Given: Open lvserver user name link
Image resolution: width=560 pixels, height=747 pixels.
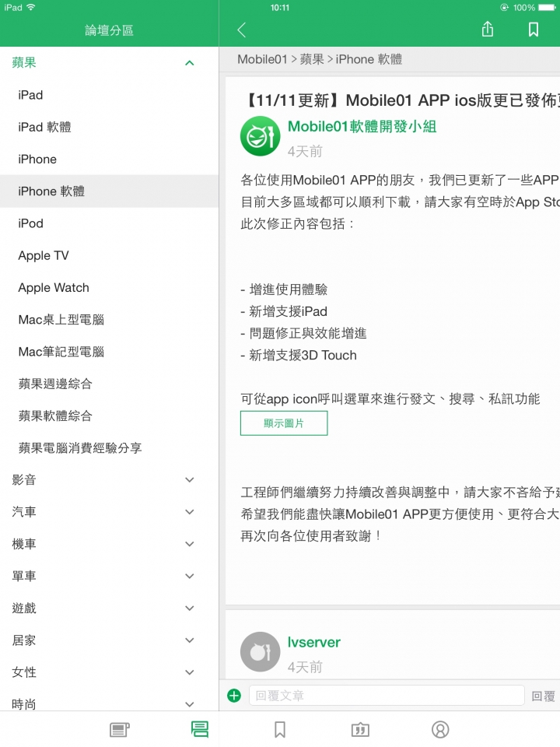Looking at the screenshot, I should (x=313, y=642).
